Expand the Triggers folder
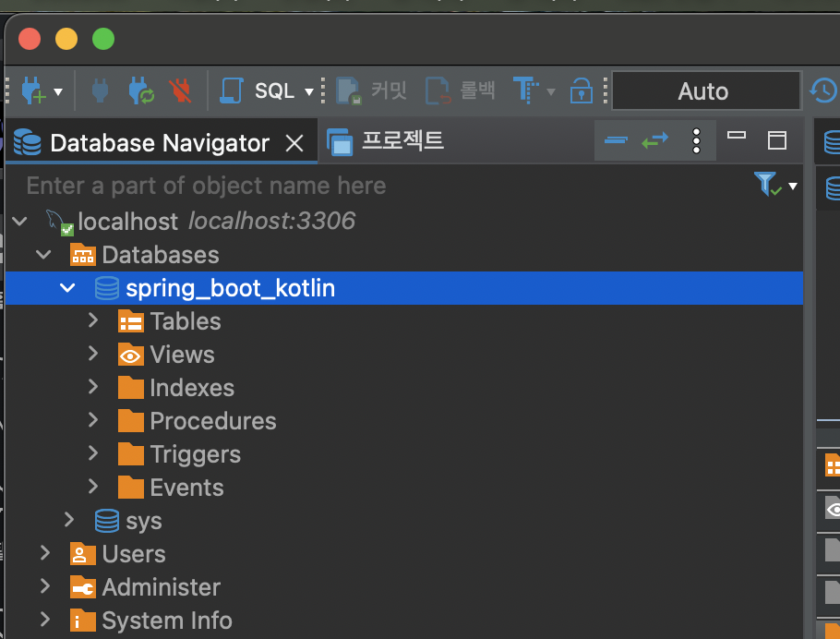Screen dimensions: 840x639 [x=93, y=453]
